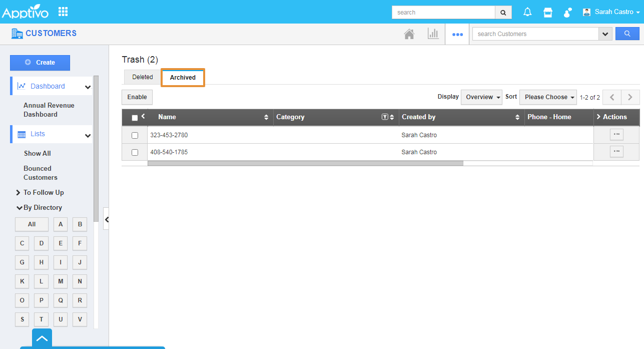644x349 pixels.
Task: Open the app store icon in header
Action: tap(548, 12)
